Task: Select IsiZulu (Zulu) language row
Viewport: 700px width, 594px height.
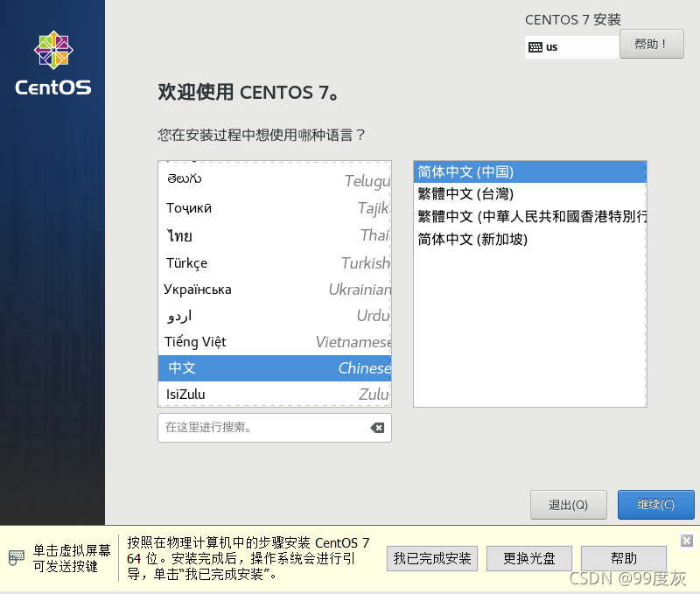Action: pyautogui.click(x=275, y=394)
